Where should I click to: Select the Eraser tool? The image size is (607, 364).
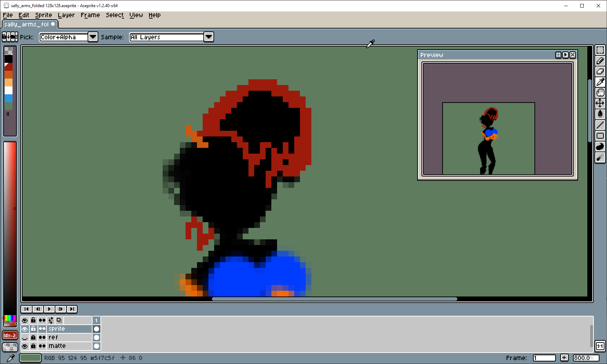pos(601,71)
